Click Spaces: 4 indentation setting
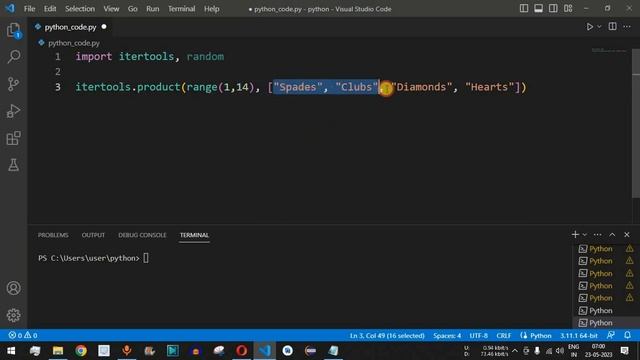640x360 pixels. tap(447, 336)
